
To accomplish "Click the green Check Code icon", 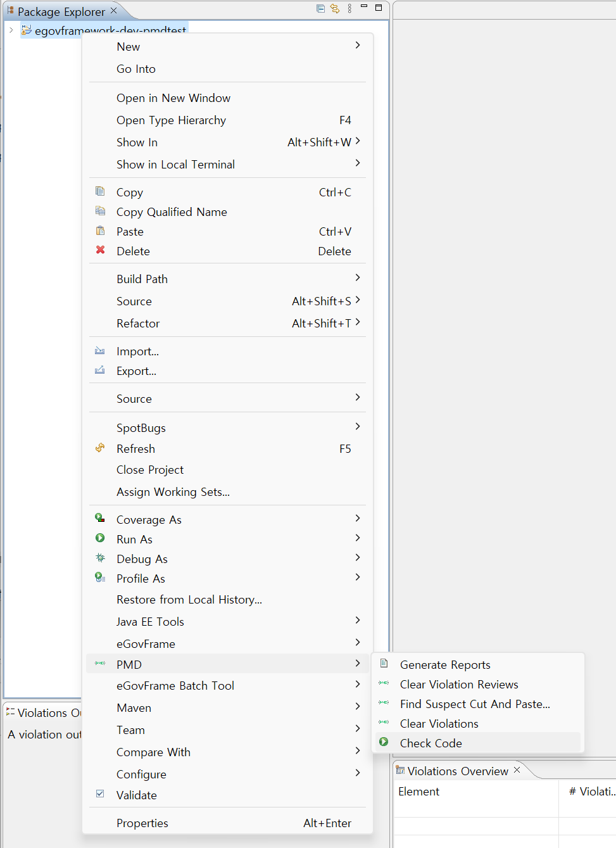I will coord(384,742).
